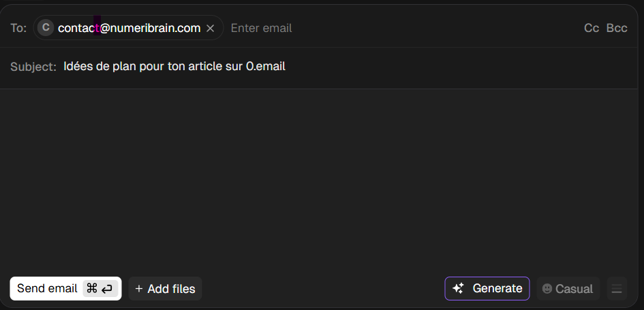
Task: Click the Subject: label
Action: tap(33, 67)
